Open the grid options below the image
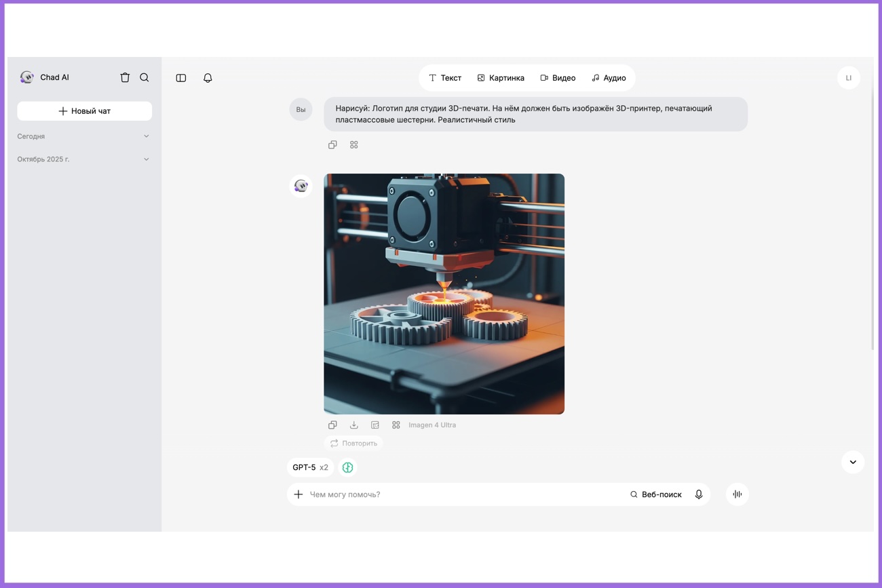882x588 pixels. click(396, 425)
